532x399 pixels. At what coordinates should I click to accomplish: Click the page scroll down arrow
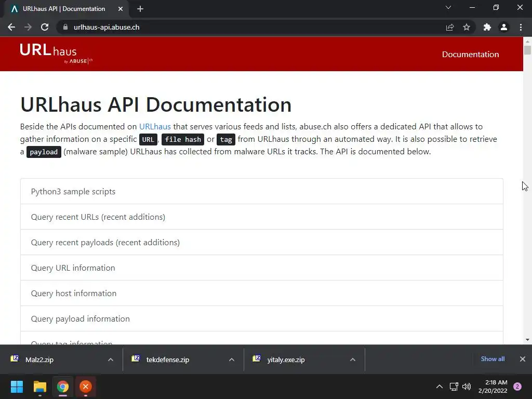[528, 340]
